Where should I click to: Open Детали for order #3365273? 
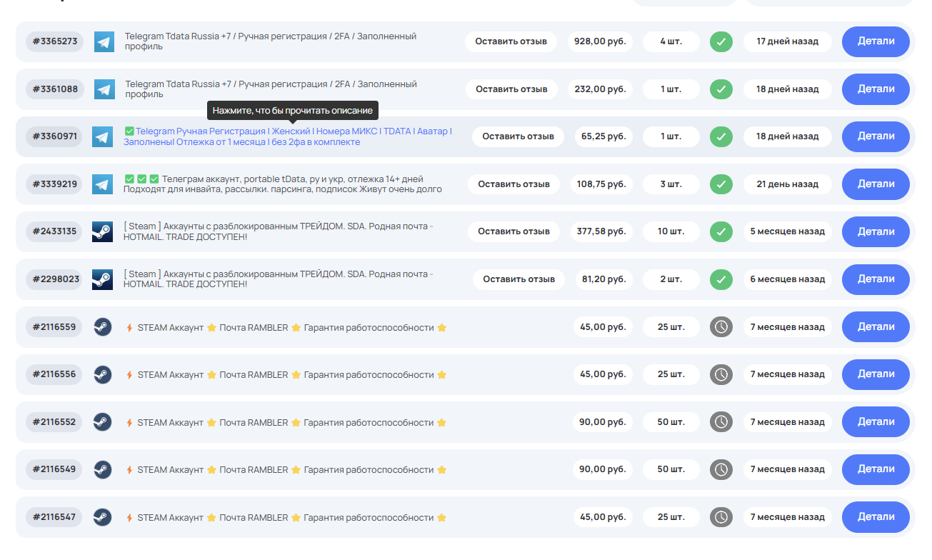tap(876, 41)
